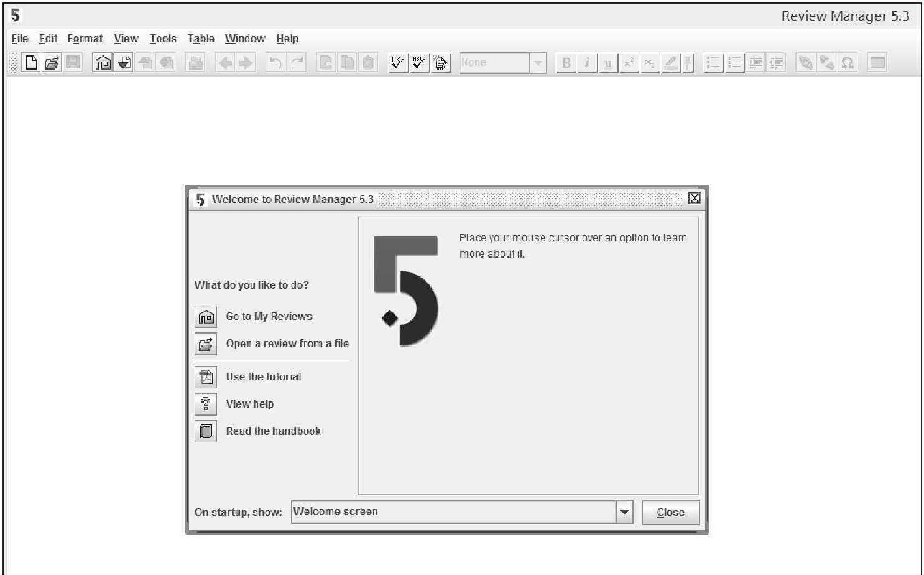Insert a special character with the omega icon
The image size is (924, 575).
847,62
